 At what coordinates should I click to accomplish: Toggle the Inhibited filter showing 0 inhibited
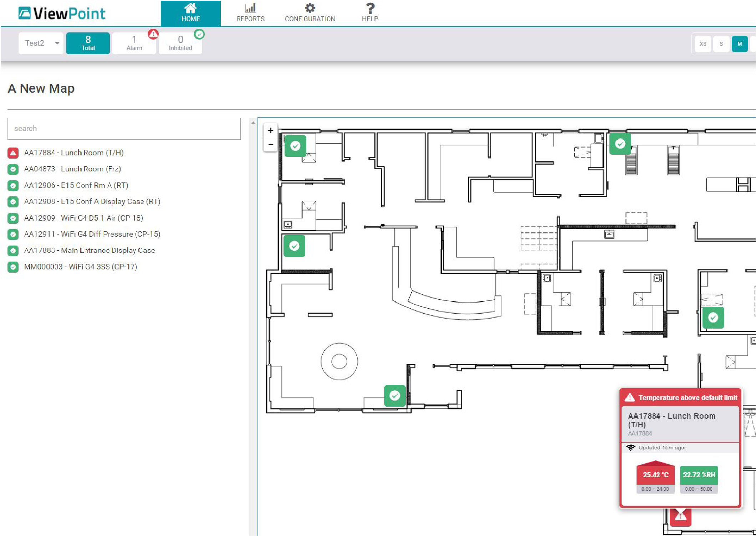coord(180,43)
